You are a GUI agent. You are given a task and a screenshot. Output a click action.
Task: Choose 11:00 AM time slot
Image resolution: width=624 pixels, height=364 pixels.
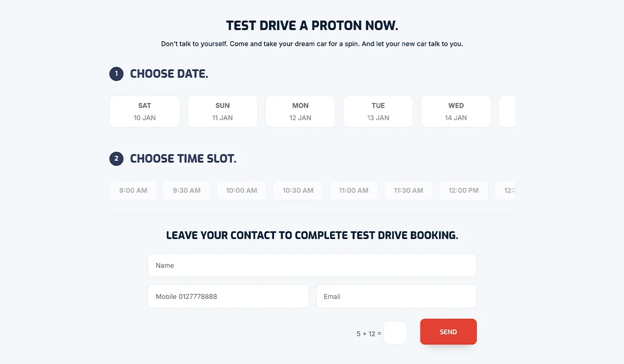pyautogui.click(x=354, y=190)
